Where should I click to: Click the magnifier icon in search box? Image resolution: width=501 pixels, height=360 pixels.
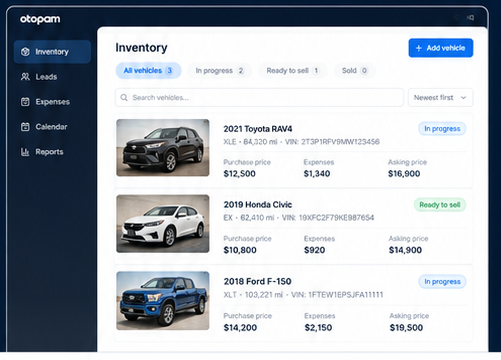[124, 98]
